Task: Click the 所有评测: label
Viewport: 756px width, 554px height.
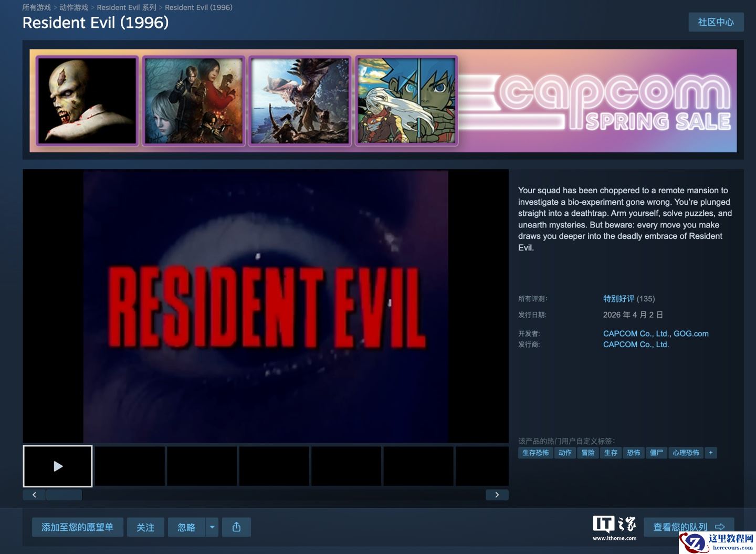Action: pos(533,299)
